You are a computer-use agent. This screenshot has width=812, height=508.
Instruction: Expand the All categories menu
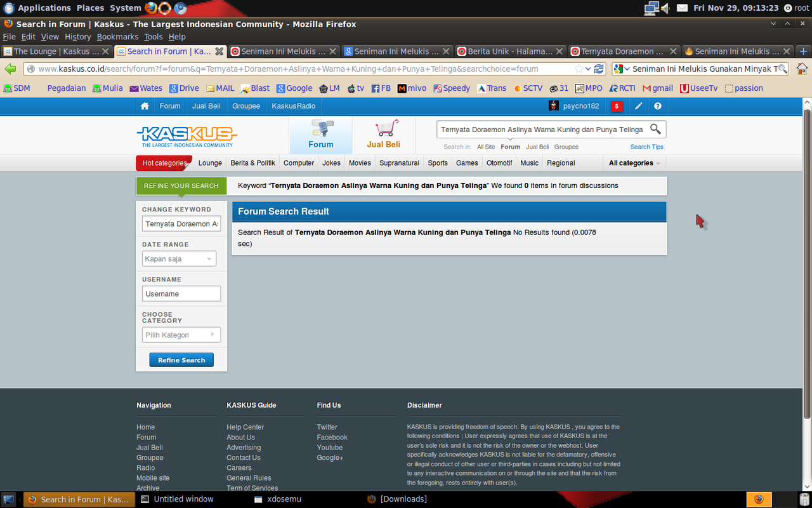pos(634,163)
